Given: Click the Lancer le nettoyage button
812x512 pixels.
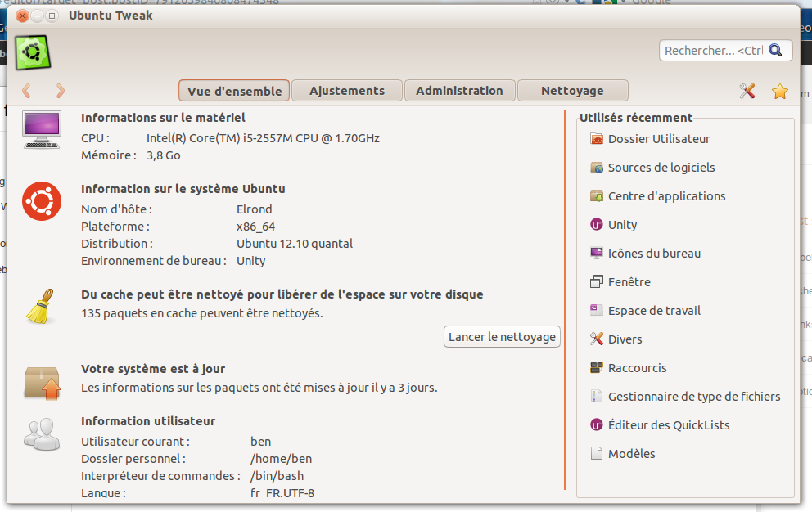Looking at the screenshot, I should pos(502,337).
